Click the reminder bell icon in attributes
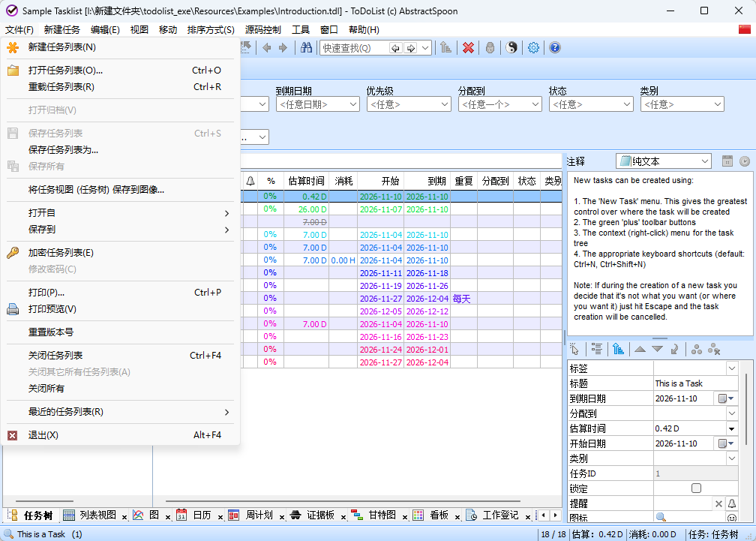This screenshot has width=756, height=541. coord(732,503)
